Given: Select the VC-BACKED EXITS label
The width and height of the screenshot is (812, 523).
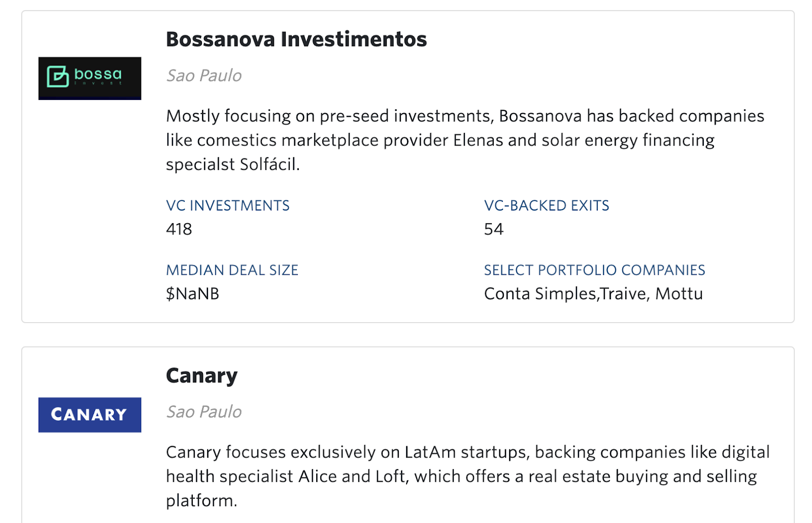Looking at the screenshot, I should coord(547,205).
